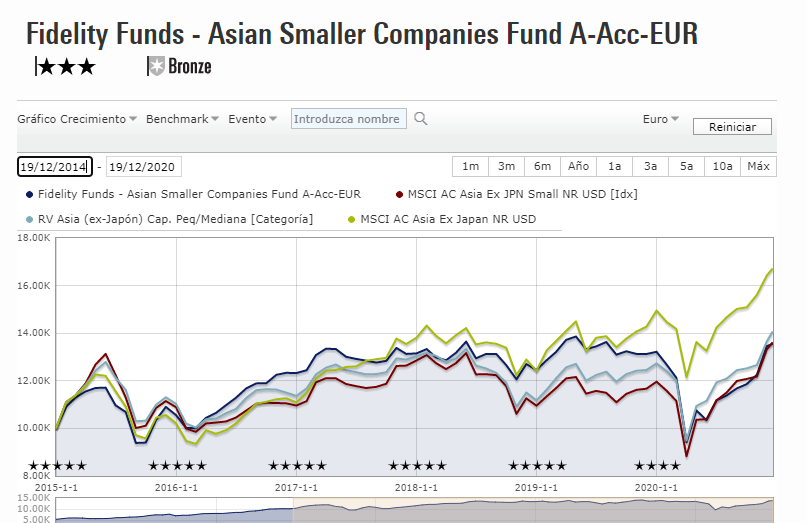
Task: Open the Euro currency dropdown
Action: 661,119
